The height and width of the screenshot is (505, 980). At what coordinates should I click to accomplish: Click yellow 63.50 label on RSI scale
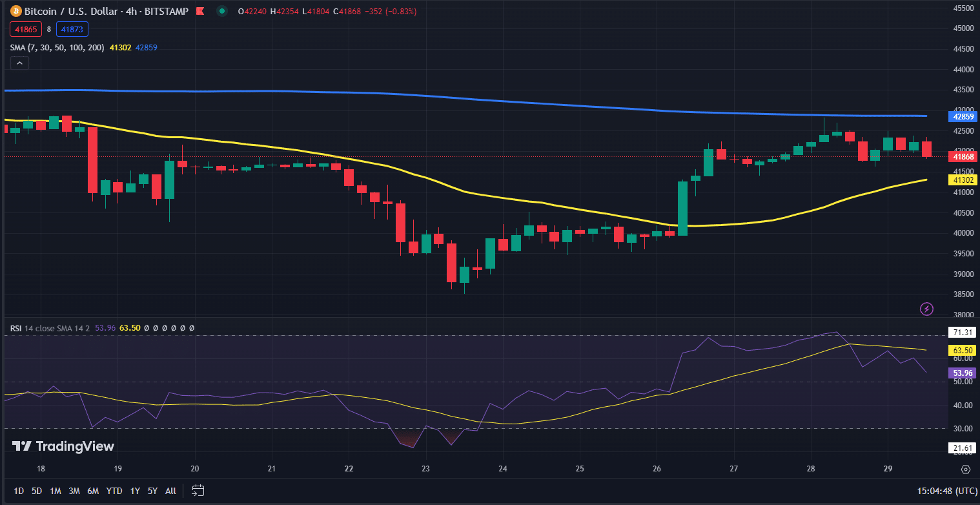click(964, 350)
